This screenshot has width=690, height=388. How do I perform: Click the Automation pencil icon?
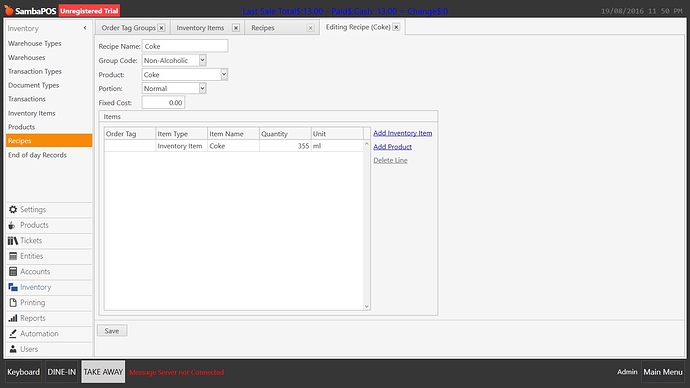click(x=13, y=333)
